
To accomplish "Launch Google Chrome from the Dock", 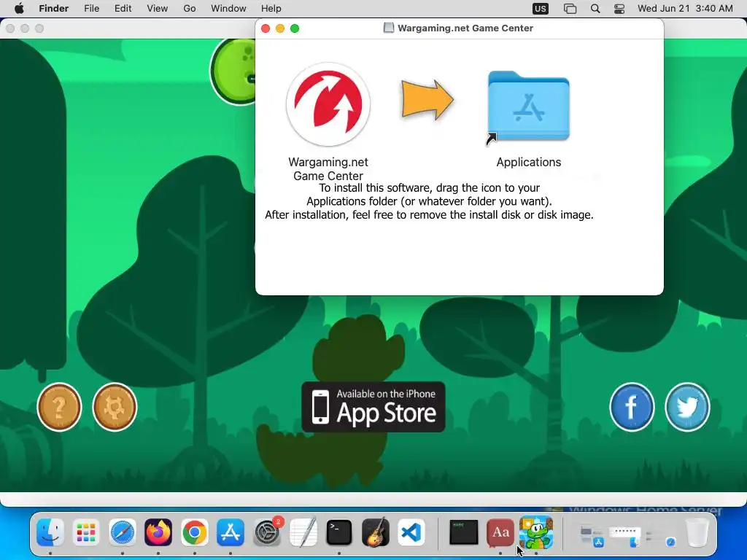I will click(194, 532).
